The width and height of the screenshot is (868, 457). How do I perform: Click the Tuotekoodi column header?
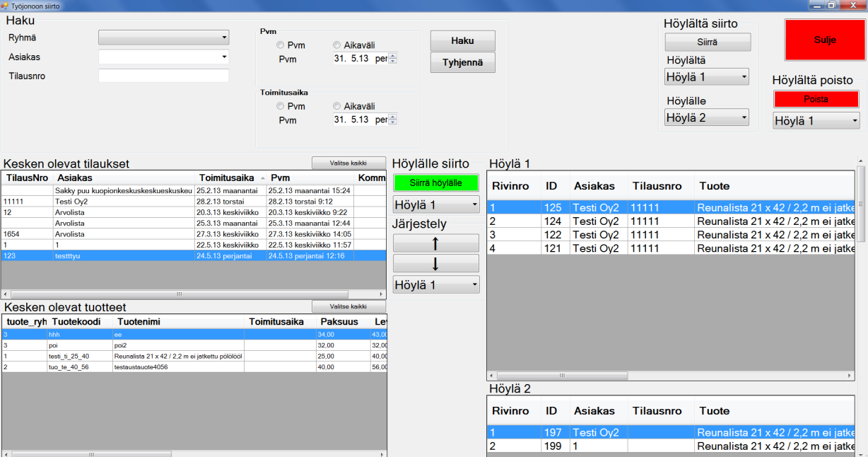79,322
